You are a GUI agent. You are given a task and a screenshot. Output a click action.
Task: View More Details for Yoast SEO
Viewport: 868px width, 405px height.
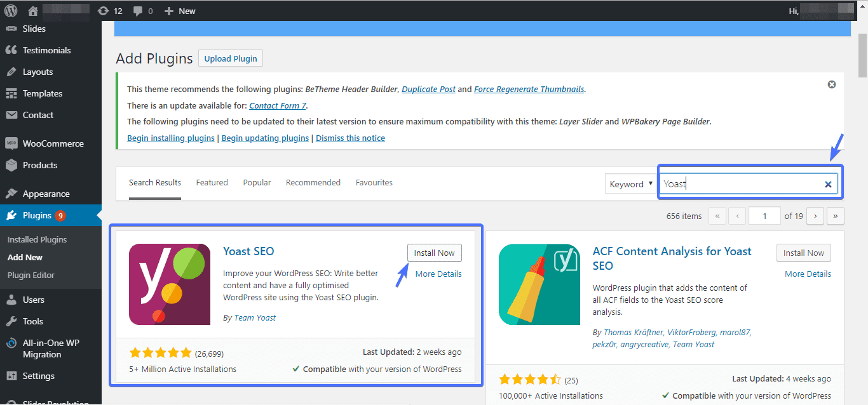438,274
